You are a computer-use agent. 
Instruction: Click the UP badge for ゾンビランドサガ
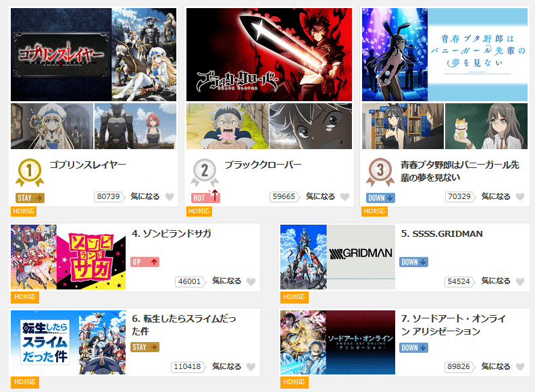(x=145, y=262)
